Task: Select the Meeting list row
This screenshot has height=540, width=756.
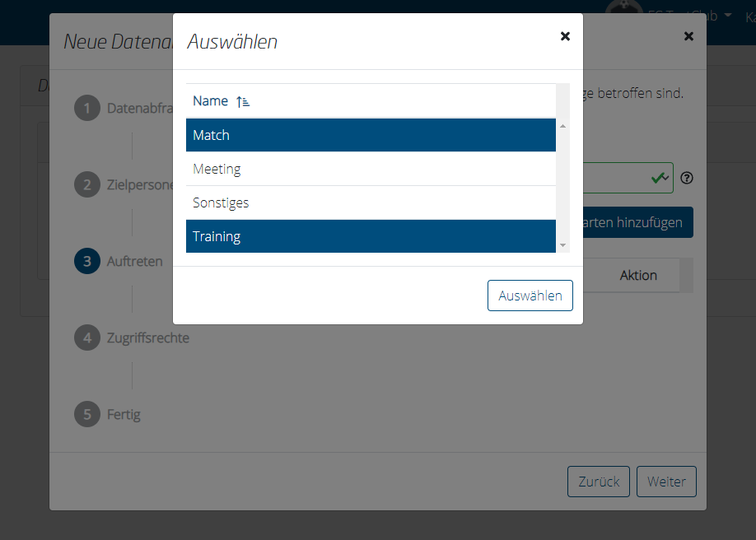Action: [x=371, y=169]
